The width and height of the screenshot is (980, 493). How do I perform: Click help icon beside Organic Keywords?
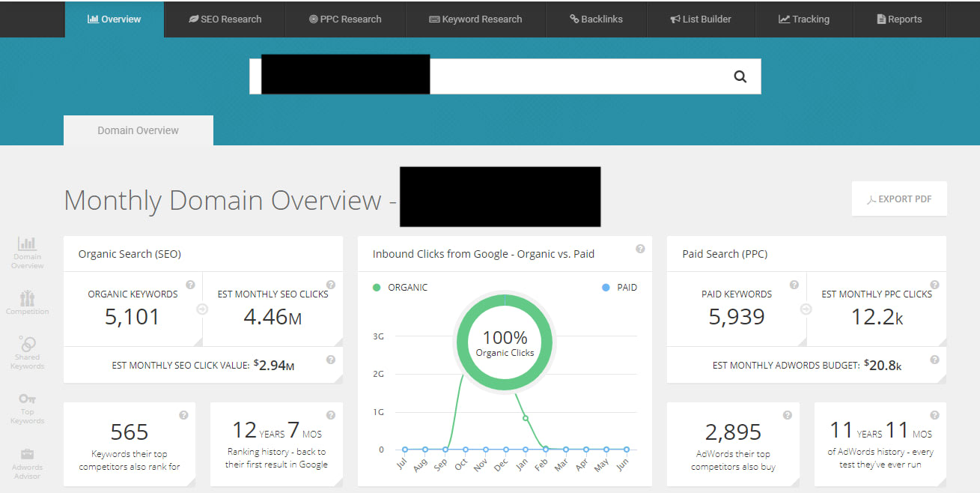click(x=190, y=285)
